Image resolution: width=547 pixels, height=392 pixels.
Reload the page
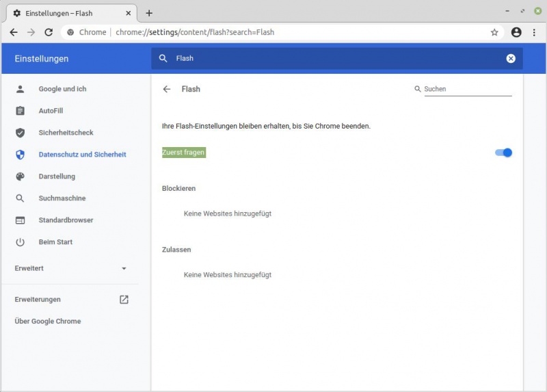click(49, 32)
